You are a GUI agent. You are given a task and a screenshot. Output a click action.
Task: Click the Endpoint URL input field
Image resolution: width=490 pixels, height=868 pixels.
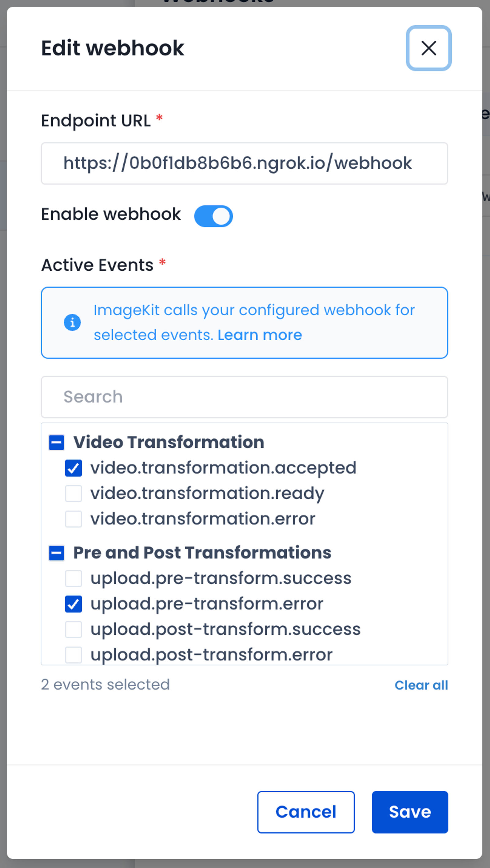[x=244, y=163]
